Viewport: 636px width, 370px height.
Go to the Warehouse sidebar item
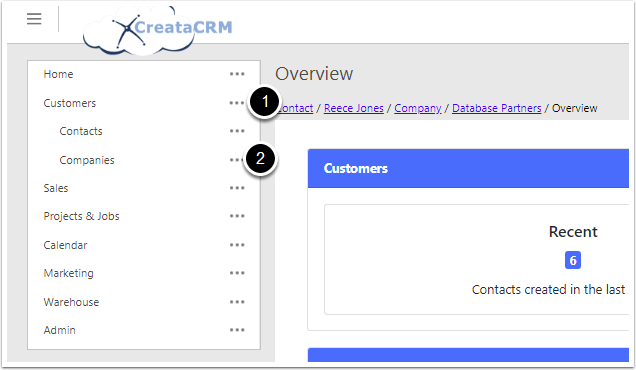71,302
